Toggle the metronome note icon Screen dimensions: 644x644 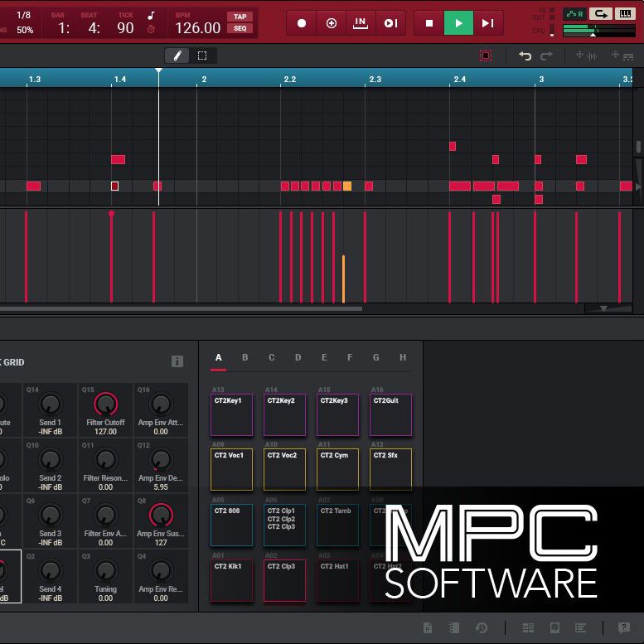pos(151,16)
